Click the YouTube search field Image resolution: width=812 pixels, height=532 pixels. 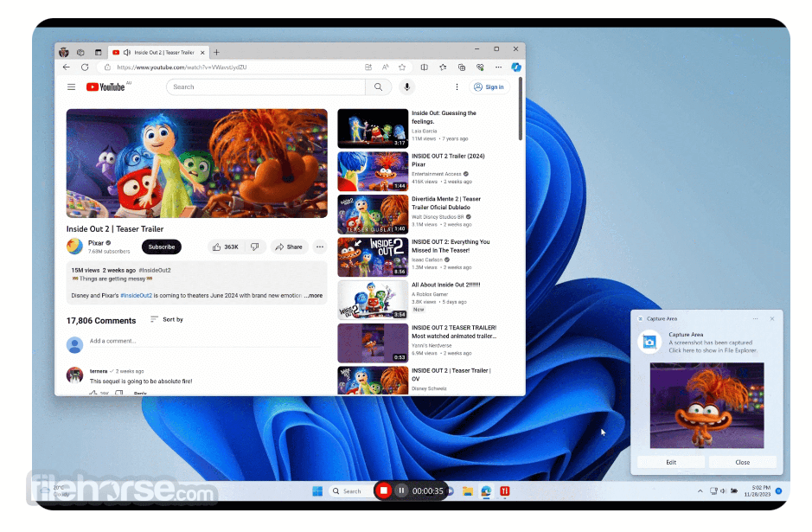[x=265, y=87]
